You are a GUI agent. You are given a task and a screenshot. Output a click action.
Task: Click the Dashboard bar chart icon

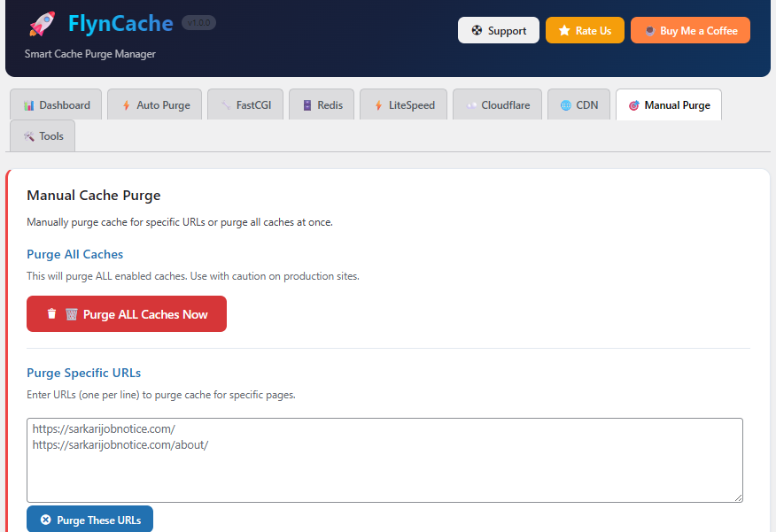click(x=28, y=105)
